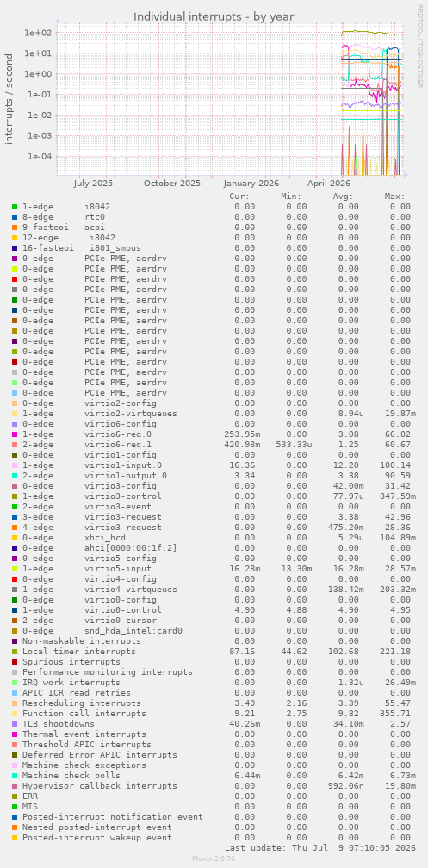Click the IRQ work interrupts label
The image size is (428, 868).
tap(71, 683)
